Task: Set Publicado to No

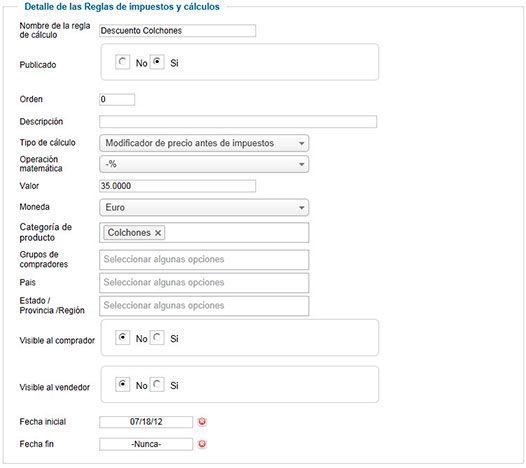Action: (122, 62)
